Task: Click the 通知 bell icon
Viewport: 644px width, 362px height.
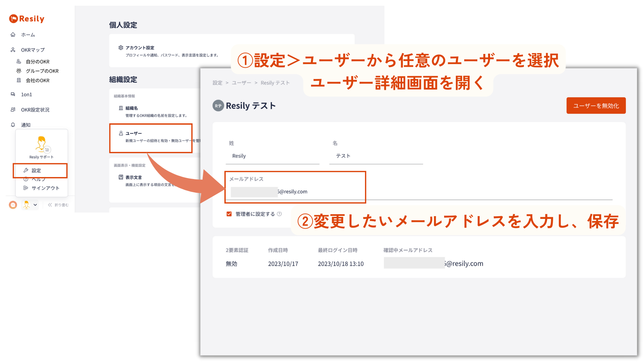Action: pos(13,125)
